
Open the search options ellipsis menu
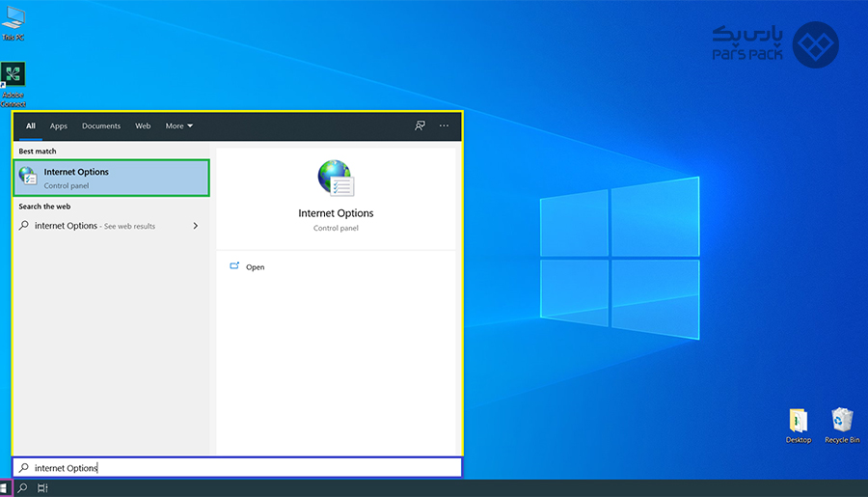click(444, 125)
